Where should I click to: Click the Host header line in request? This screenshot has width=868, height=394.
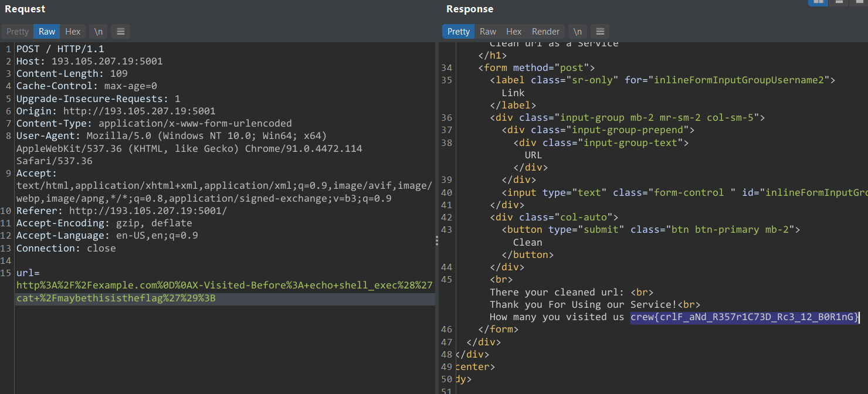coord(89,61)
